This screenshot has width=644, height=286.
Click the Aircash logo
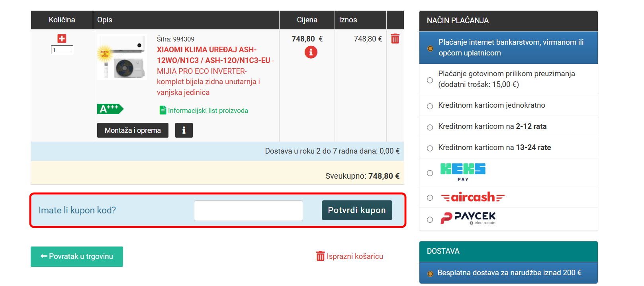pyautogui.click(x=472, y=197)
